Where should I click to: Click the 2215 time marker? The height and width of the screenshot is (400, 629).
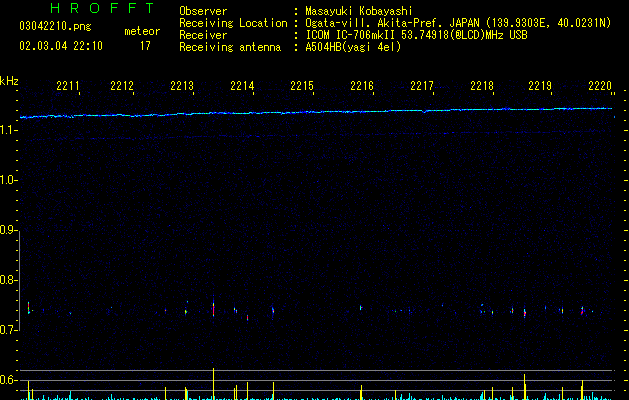pos(302,86)
